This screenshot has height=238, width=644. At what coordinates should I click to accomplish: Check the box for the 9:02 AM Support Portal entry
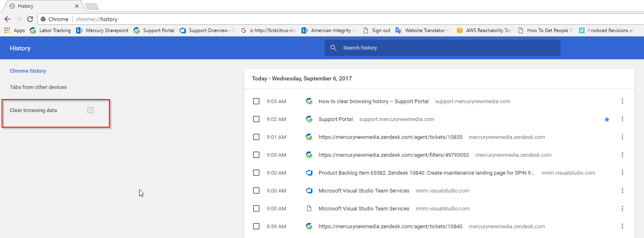coord(256,119)
